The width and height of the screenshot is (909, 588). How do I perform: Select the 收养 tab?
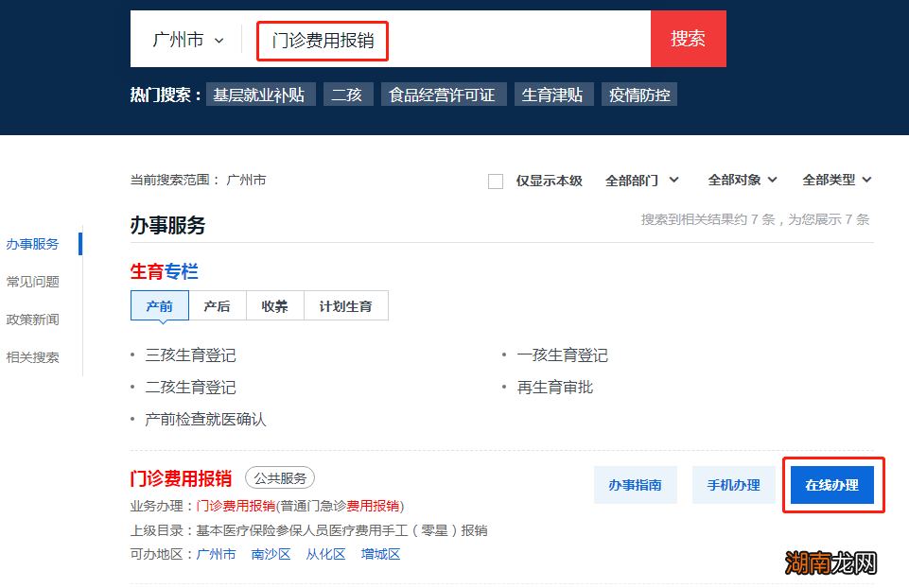pos(274,304)
